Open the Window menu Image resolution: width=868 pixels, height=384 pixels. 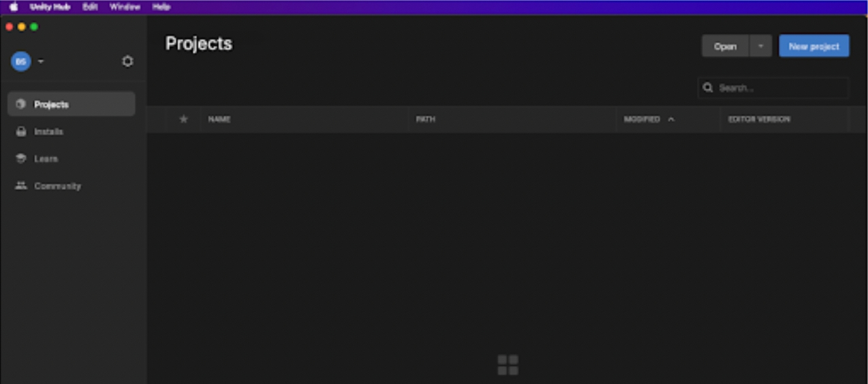point(125,7)
